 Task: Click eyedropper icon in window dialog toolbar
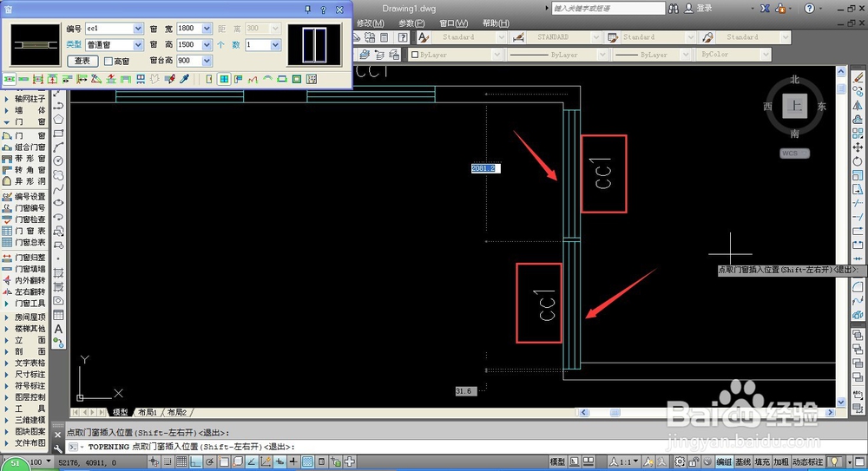click(184, 79)
